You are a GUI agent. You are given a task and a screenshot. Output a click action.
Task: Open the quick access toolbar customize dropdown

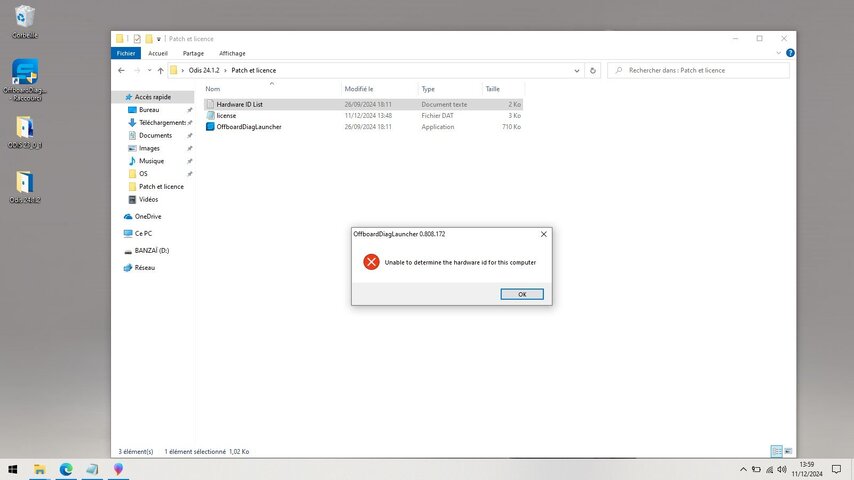tap(158, 39)
